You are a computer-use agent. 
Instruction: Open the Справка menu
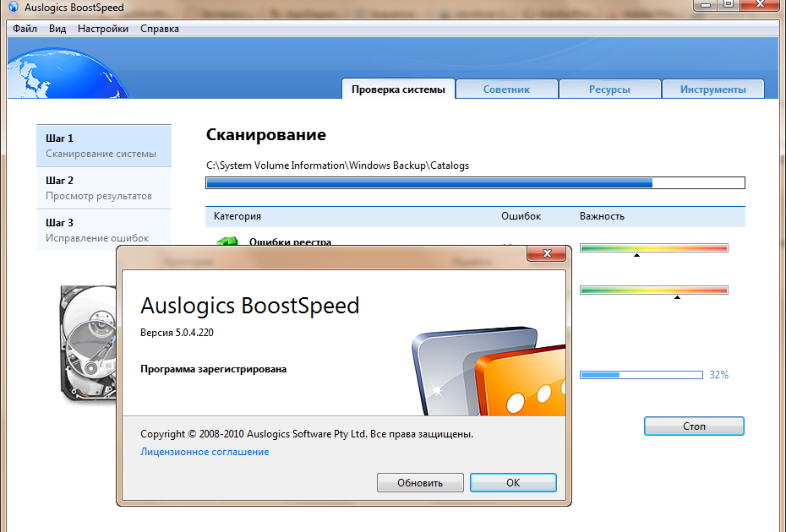tap(160, 29)
